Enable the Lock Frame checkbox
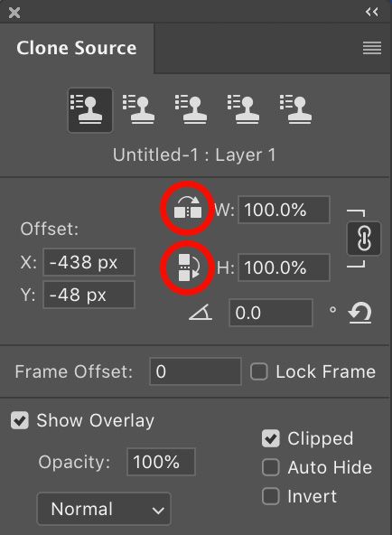 point(258,371)
